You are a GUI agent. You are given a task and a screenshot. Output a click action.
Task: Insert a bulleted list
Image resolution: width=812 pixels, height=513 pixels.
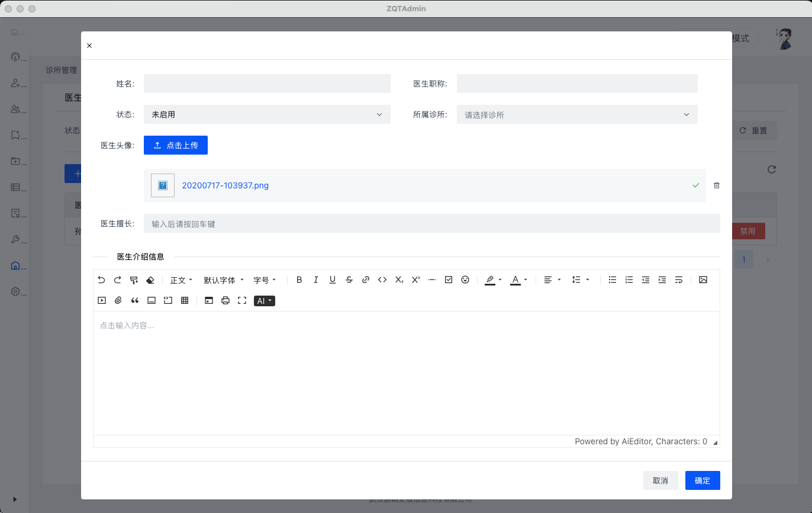(x=613, y=280)
